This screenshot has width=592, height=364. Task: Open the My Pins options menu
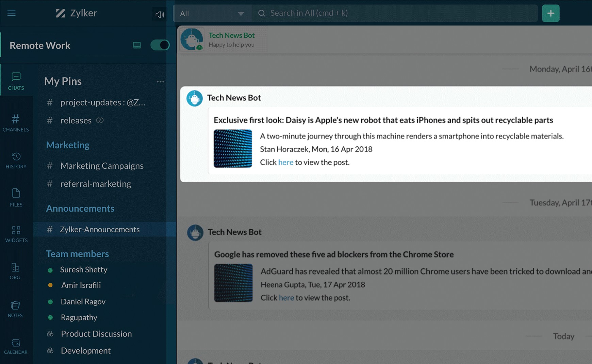(160, 81)
